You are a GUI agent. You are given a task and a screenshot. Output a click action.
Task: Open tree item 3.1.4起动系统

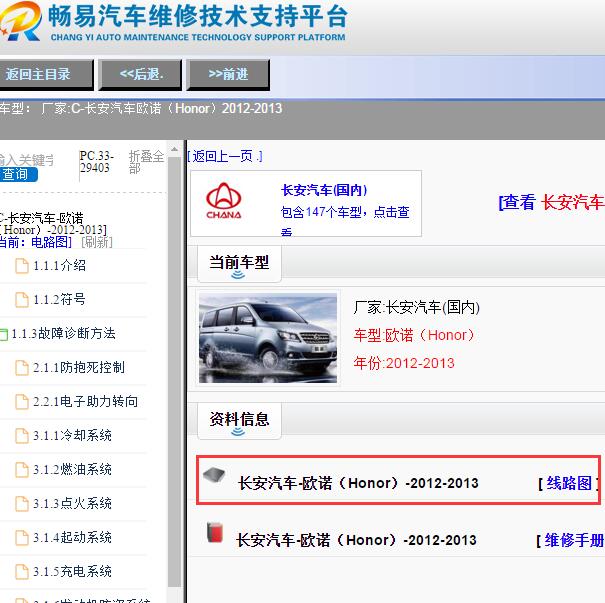click(x=73, y=537)
